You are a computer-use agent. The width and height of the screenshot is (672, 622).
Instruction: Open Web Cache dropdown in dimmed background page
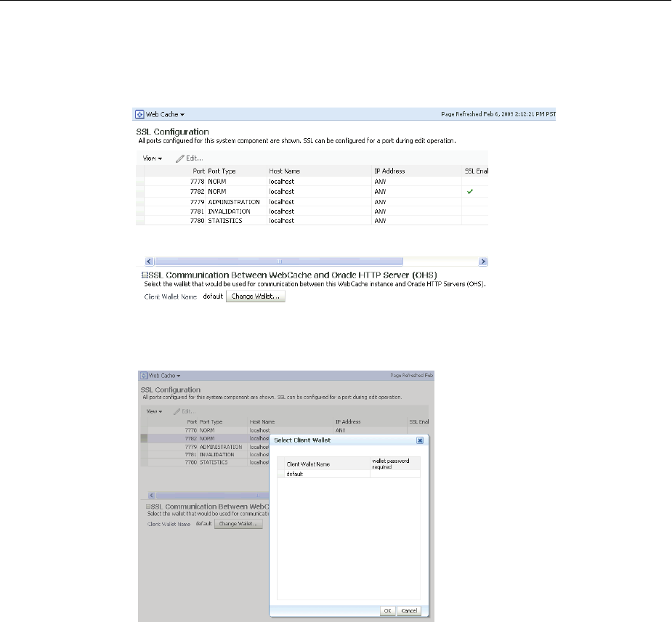(x=165, y=376)
